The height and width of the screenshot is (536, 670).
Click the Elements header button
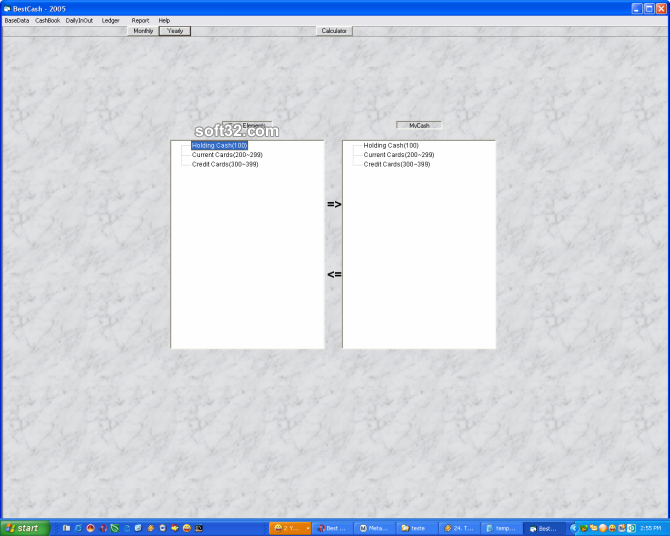point(247,125)
